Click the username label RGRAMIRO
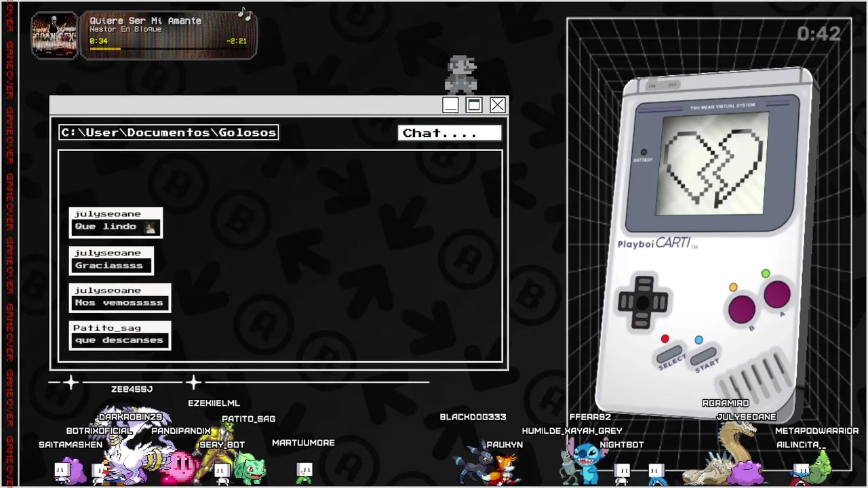The image size is (868, 488). pyautogui.click(x=726, y=403)
